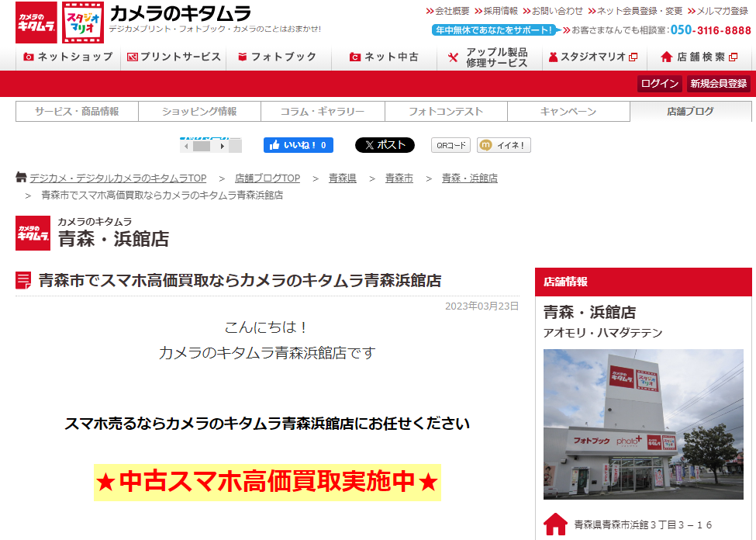Click the tools icon beside アップル製品修理サービス
Viewport: 756px width, 540px height.
tap(453, 57)
